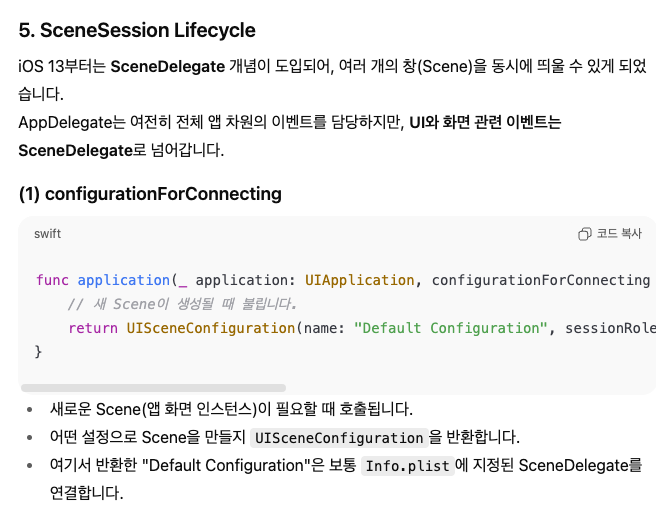This screenshot has width=656, height=517.
Task: Click the code block's horizontal scrollbar thumb
Action: pos(153,387)
